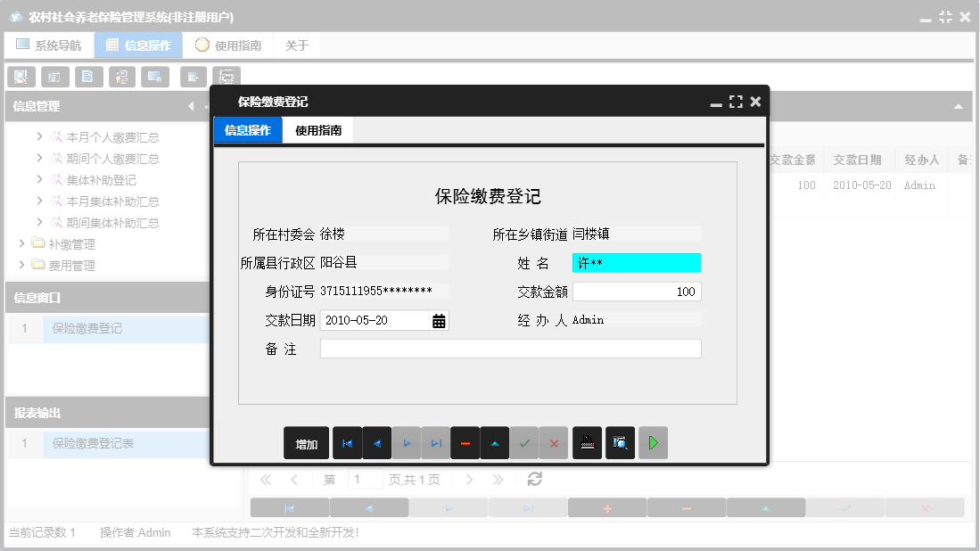
Task: Open the search preview icon in the dialog toolbar
Action: [x=620, y=442]
